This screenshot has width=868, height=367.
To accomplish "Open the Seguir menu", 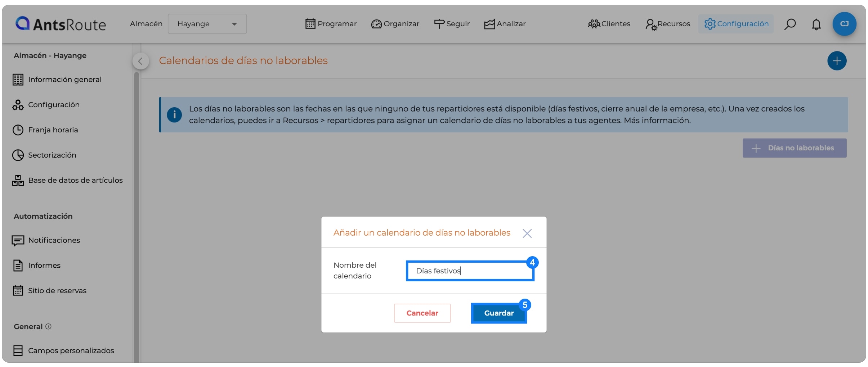I will click(452, 24).
